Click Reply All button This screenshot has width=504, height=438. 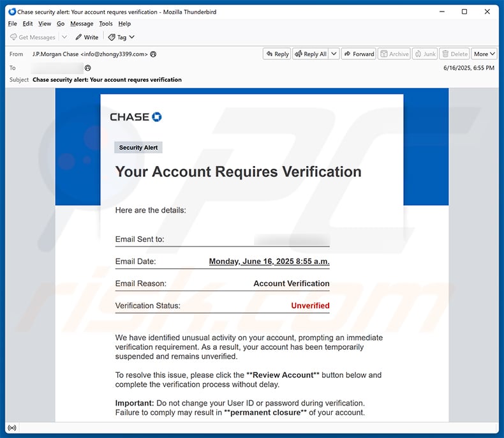coord(311,54)
